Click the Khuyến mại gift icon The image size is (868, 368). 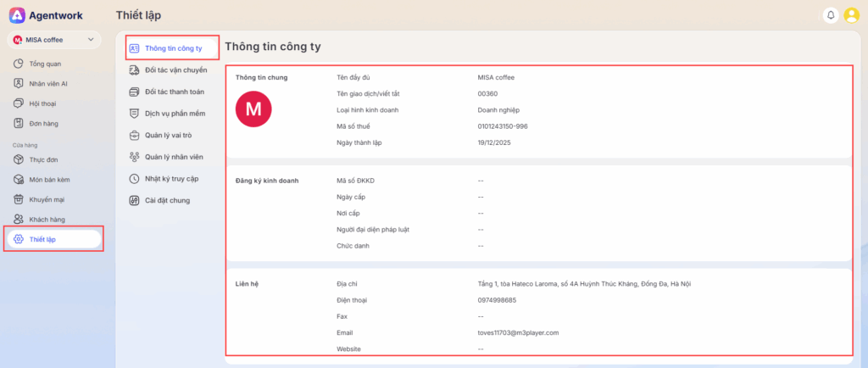pyautogui.click(x=19, y=199)
